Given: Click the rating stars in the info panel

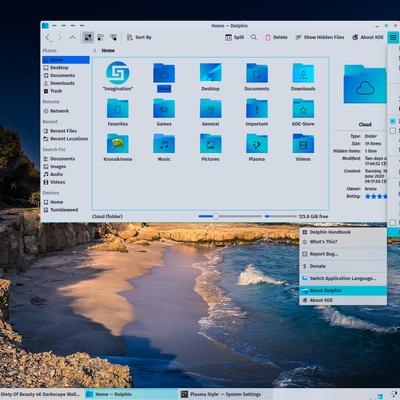Looking at the screenshot, I should 376,197.
